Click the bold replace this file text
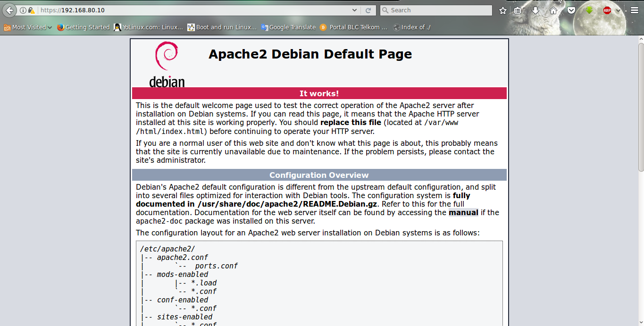The image size is (644, 326). click(x=351, y=122)
